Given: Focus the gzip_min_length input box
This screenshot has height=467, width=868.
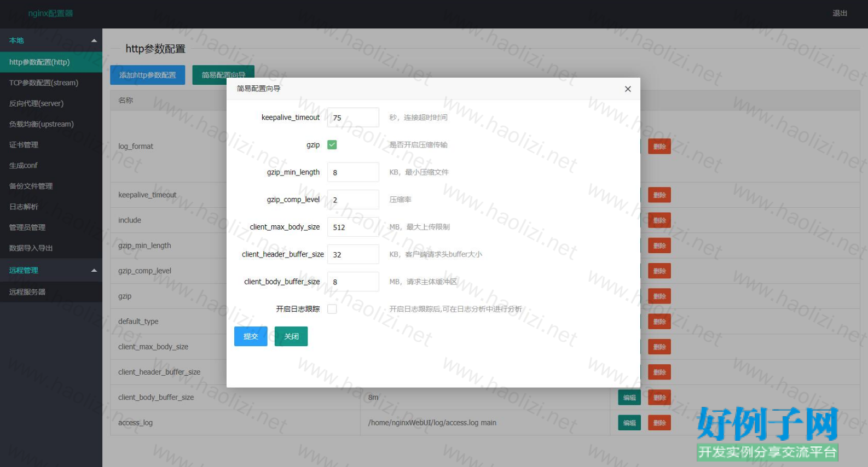Looking at the screenshot, I should click(x=353, y=172).
